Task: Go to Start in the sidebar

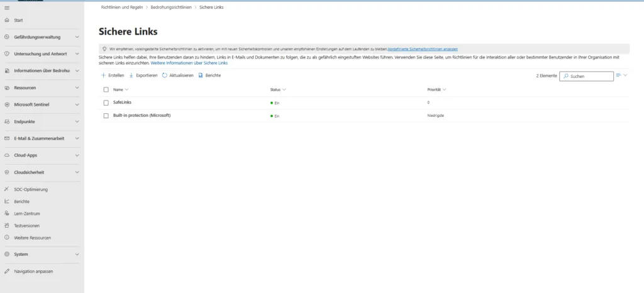Action: [x=18, y=20]
